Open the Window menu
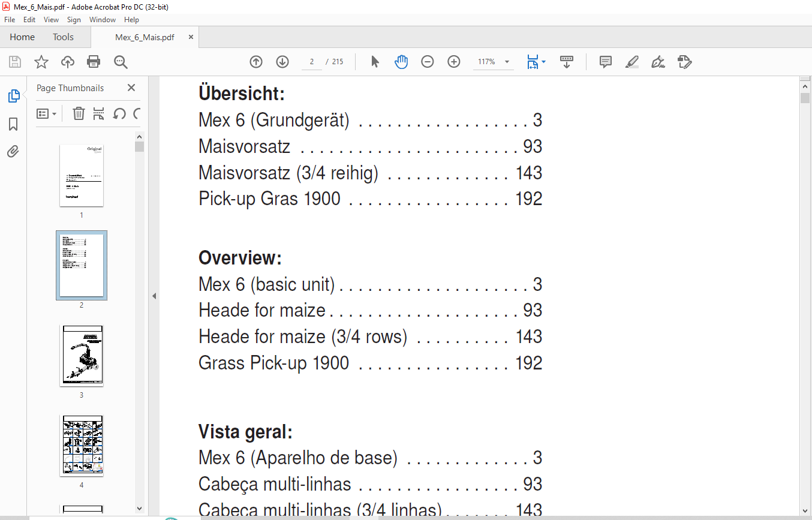The height and width of the screenshot is (520, 812). click(103, 20)
